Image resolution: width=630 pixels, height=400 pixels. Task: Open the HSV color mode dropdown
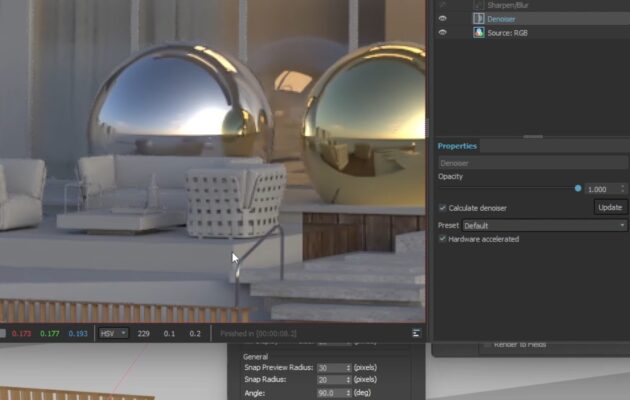[x=109, y=333]
